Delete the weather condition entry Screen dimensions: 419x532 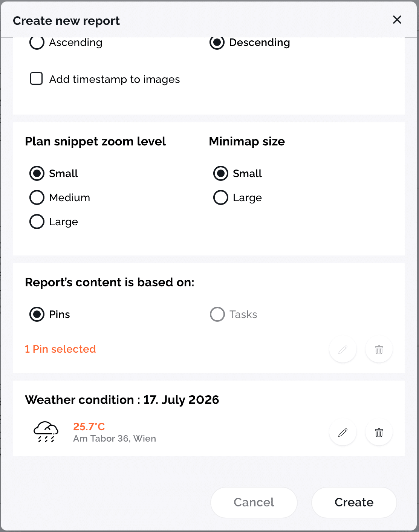pos(379,432)
